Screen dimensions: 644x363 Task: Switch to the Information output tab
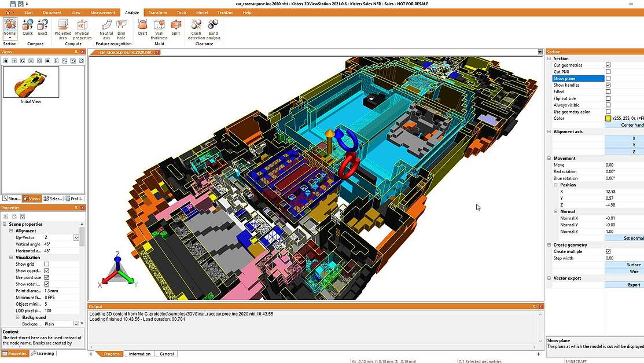click(139, 354)
